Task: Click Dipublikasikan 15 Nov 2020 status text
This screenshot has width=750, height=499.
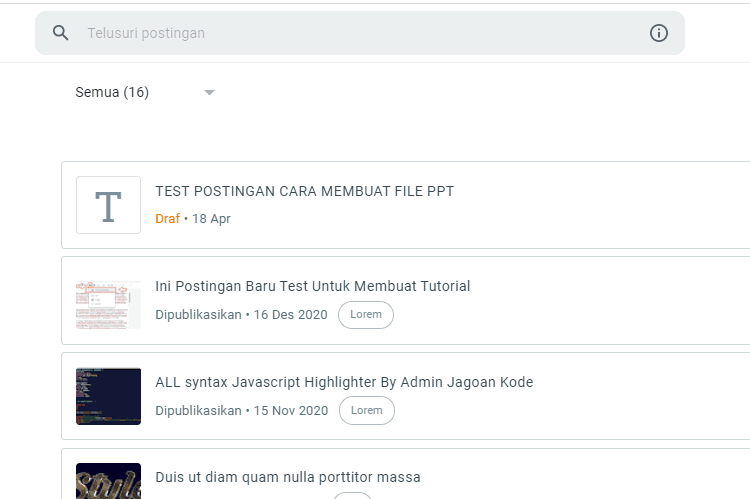Action: [x=242, y=410]
